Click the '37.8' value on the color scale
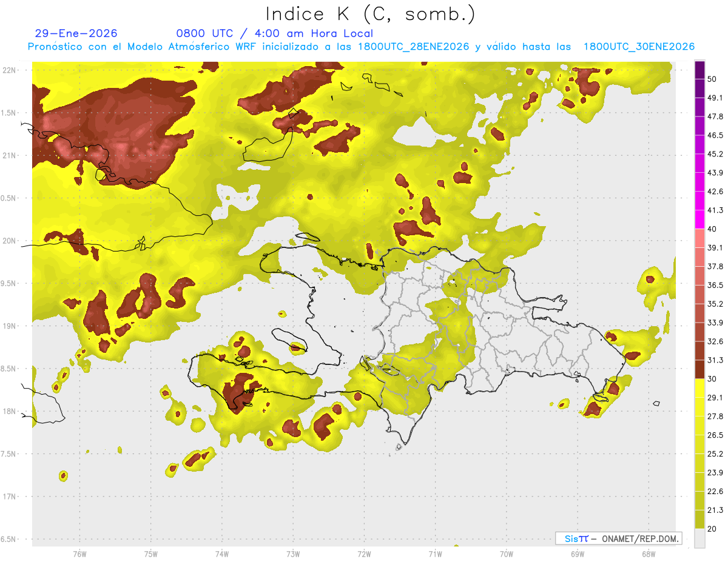This screenshot has height=562, width=728. pyautogui.click(x=715, y=267)
